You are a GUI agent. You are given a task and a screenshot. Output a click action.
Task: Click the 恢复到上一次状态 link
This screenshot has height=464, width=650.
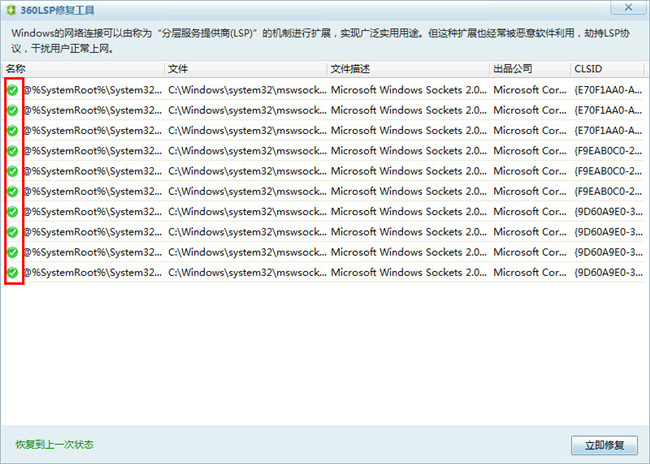[x=55, y=445]
